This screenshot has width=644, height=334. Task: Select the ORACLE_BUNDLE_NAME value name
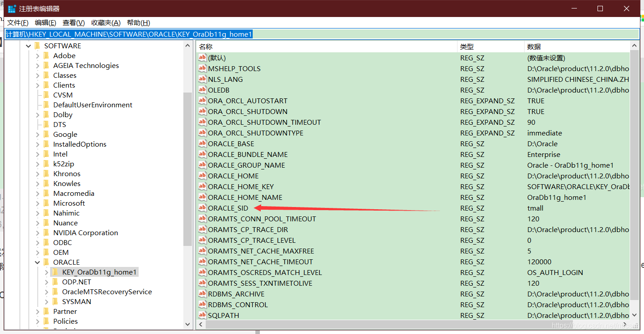point(248,154)
